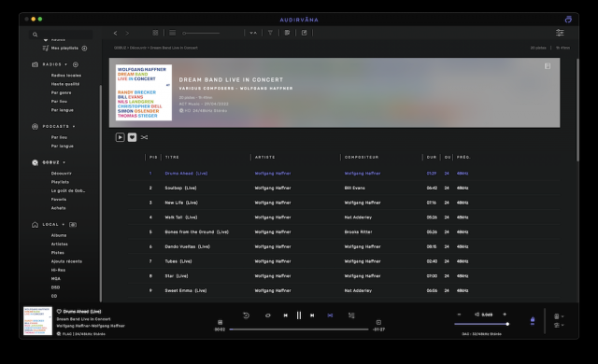Sort by ARTISTE column header
The height and width of the screenshot is (364, 598).
click(x=264, y=157)
